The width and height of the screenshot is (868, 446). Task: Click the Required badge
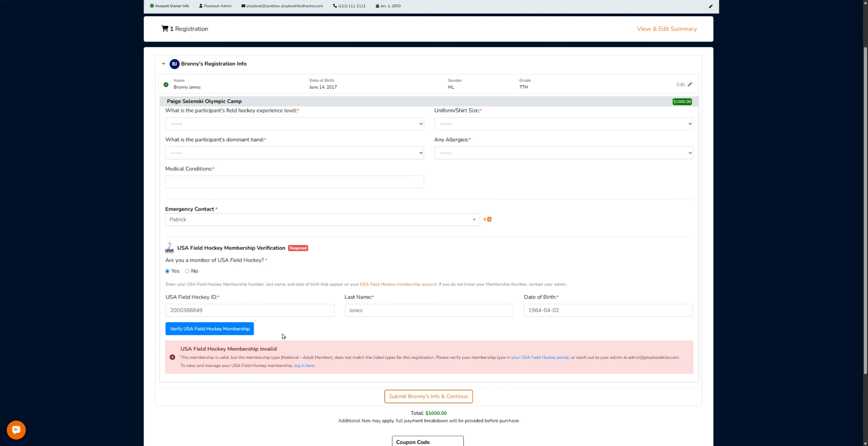[x=298, y=248]
